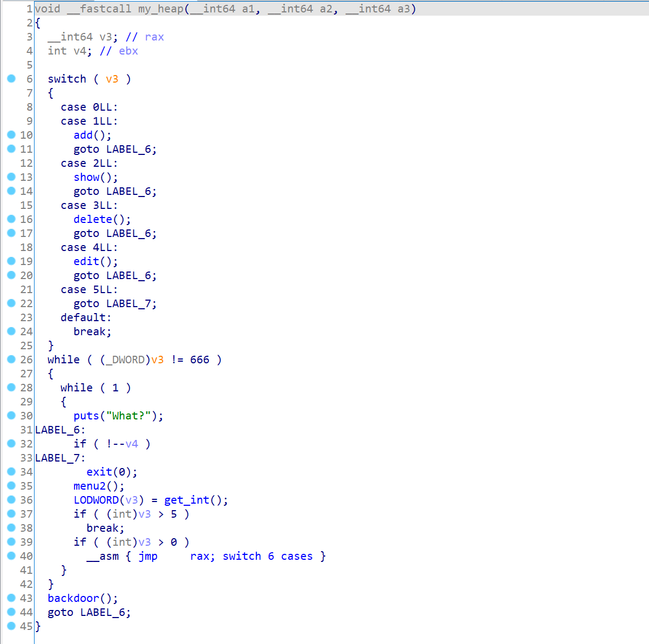Click blue dot next to line 26
Screen dimensions: 649x644
point(11,360)
